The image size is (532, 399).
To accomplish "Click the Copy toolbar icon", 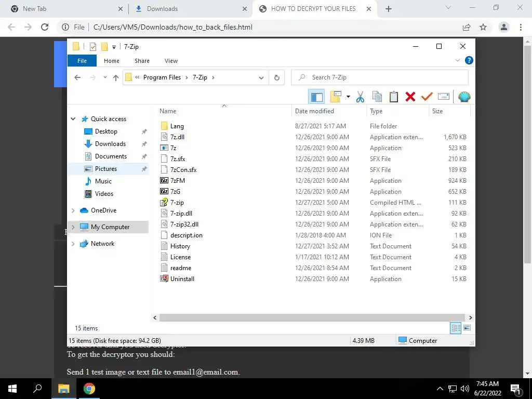I will (377, 97).
